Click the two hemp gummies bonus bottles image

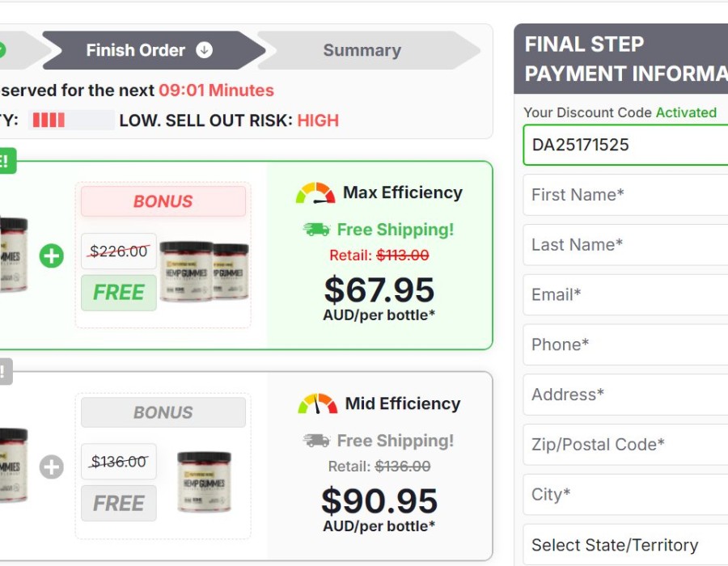pyautogui.click(x=205, y=271)
